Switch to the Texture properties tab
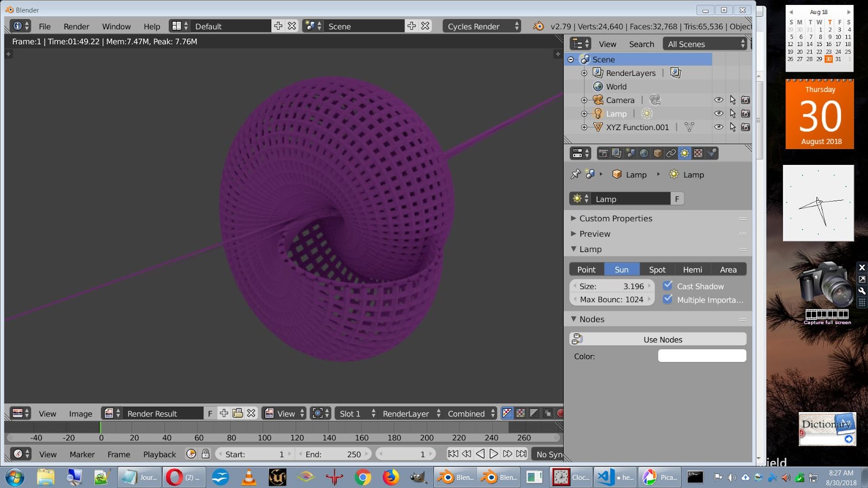The height and width of the screenshot is (488, 868). click(698, 153)
